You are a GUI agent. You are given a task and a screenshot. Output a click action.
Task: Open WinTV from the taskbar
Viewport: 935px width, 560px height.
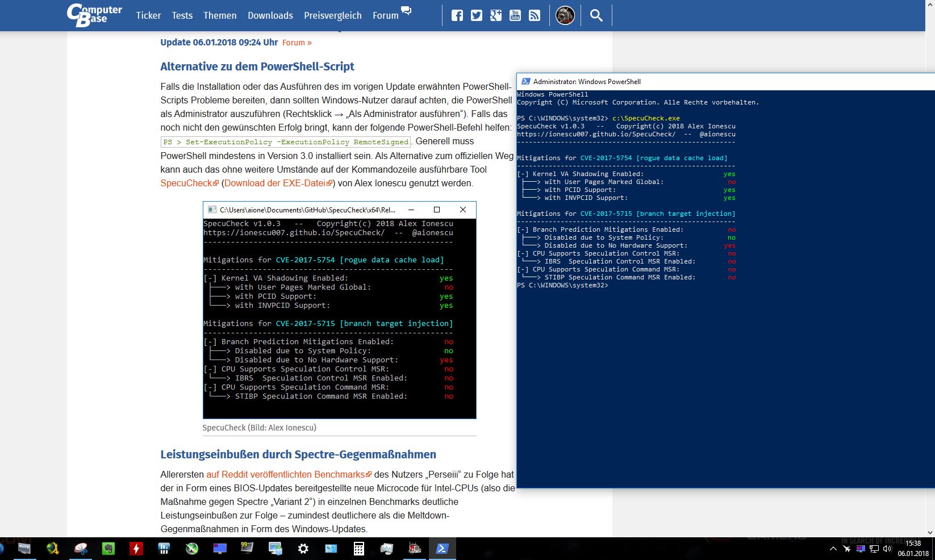tap(24, 549)
